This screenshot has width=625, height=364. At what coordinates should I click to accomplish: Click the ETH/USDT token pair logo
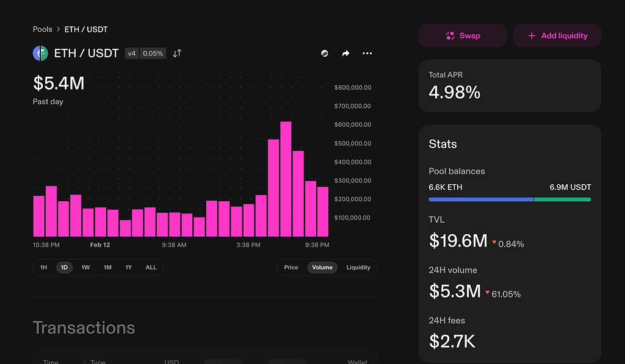(x=40, y=54)
